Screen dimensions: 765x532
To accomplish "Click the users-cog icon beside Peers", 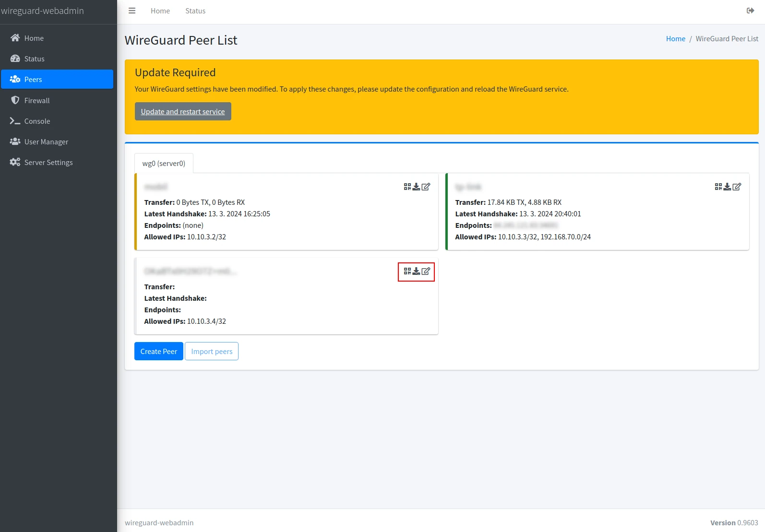I will point(15,79).
